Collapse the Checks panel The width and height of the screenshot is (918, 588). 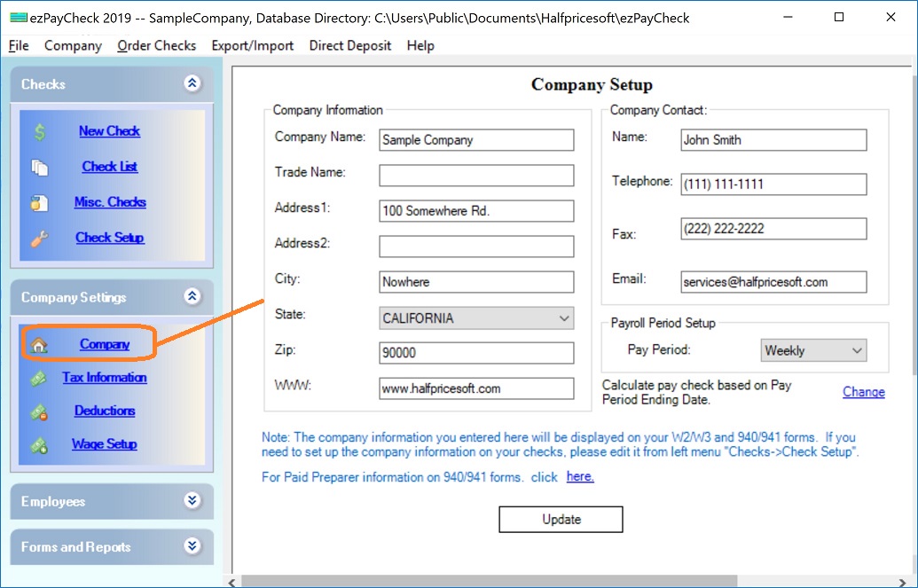pos(192,83)
